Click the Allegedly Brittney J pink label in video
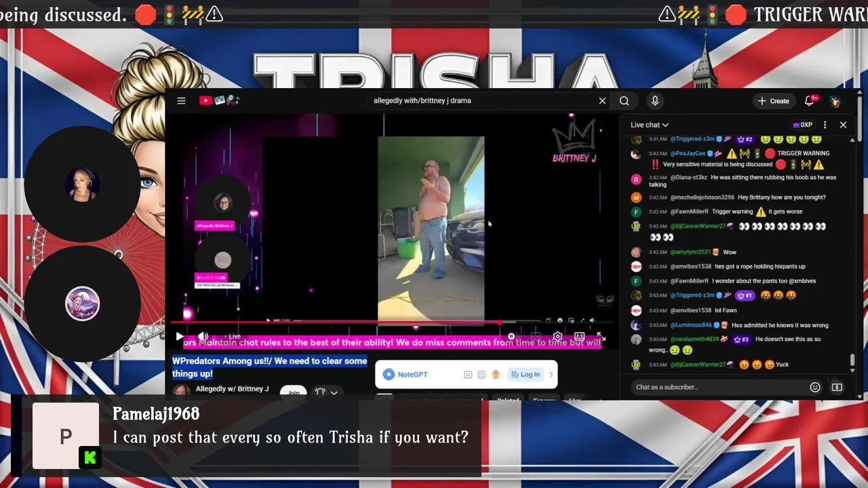 (215, 226)
